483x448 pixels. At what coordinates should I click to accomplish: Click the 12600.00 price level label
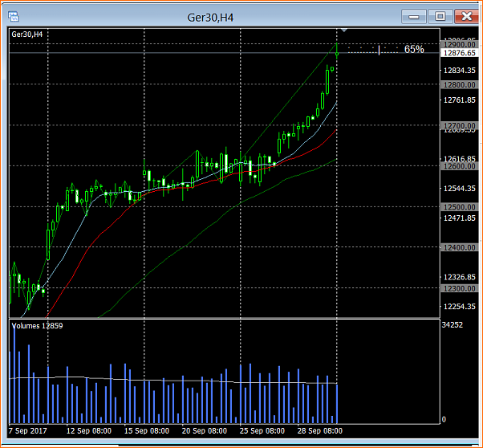click(x=459, y=166)
